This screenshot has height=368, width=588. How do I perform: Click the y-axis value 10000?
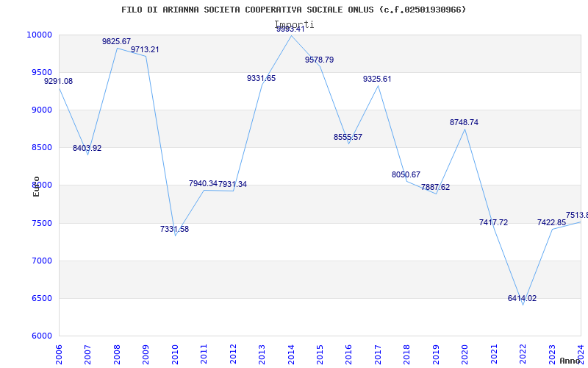click(x=39, y=35)
